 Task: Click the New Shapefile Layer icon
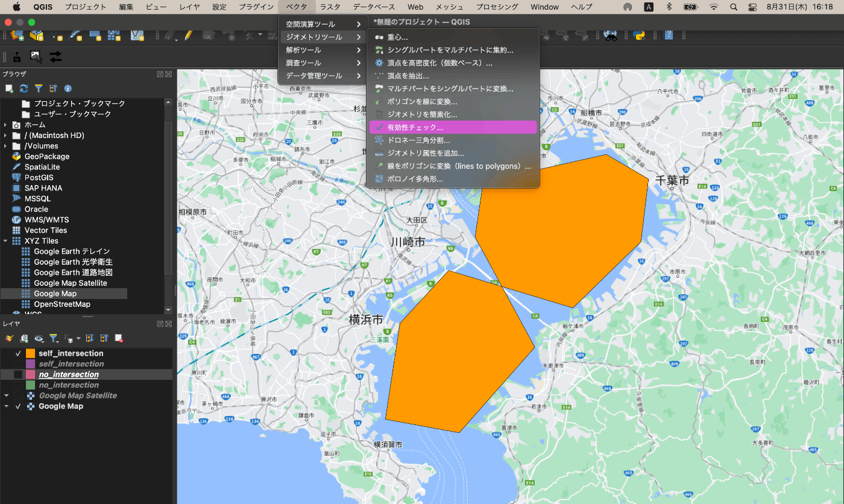click(x=56, y=36)
